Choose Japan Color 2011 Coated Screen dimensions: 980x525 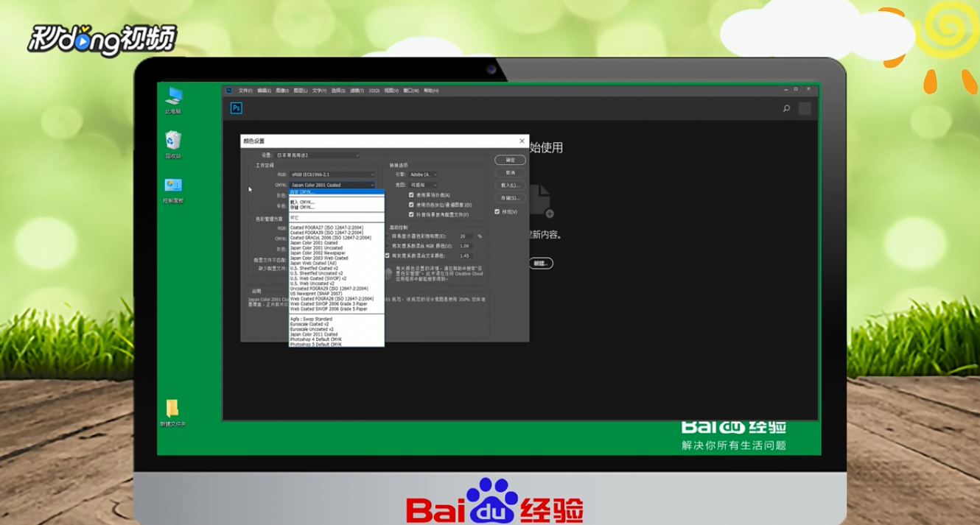(337, 334)
